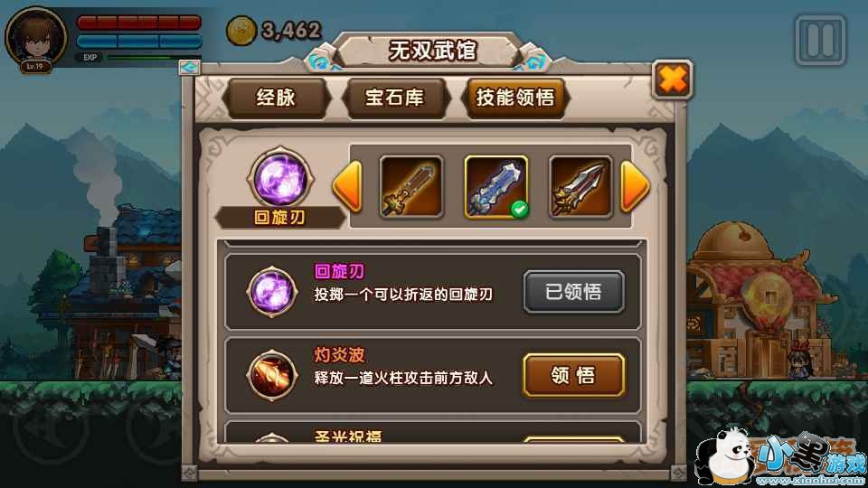Close the 无双武馆 panel
Image resolution: width=868 pixels, height=488 pixels.
(672, 80)
